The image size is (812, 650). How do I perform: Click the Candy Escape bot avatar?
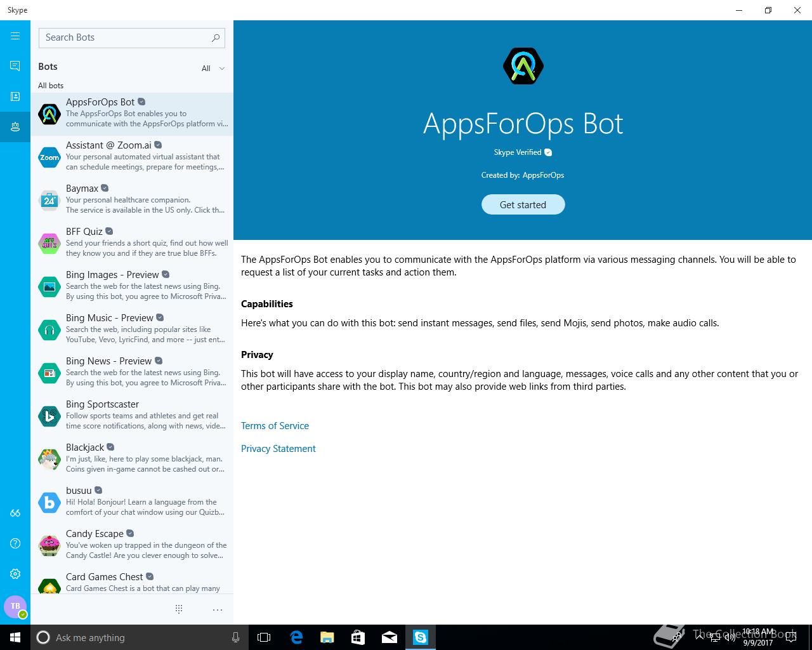click(x=49, y=546)
